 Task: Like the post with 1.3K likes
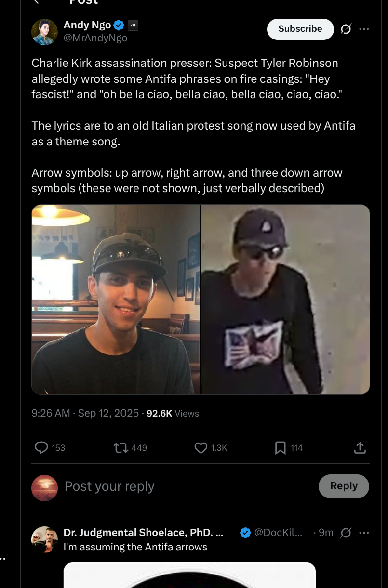point(201,448)
